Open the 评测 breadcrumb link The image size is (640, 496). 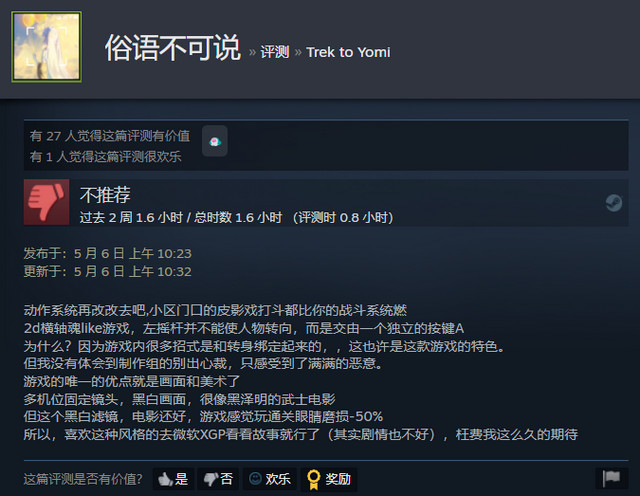275,52
